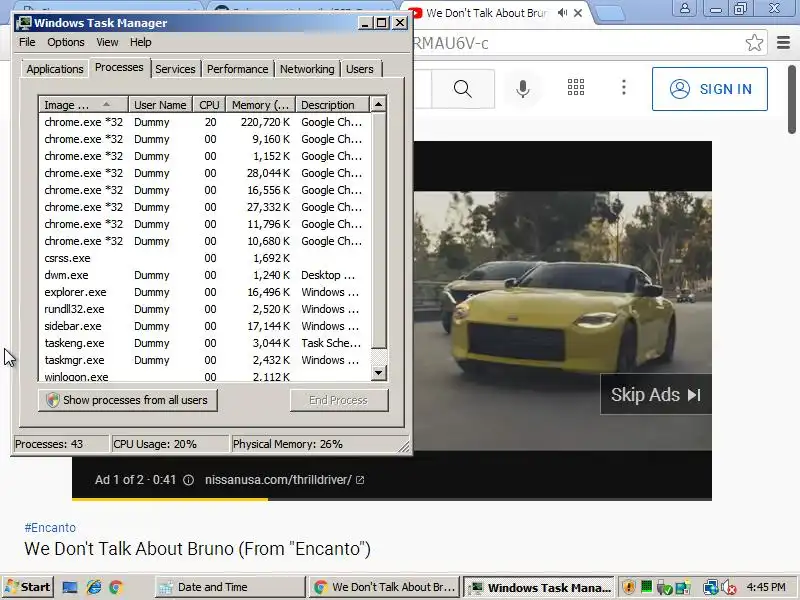This screenshot has width=800, height=600.
Task: Open the View menu in Task Manager
Action: [107, 42]
